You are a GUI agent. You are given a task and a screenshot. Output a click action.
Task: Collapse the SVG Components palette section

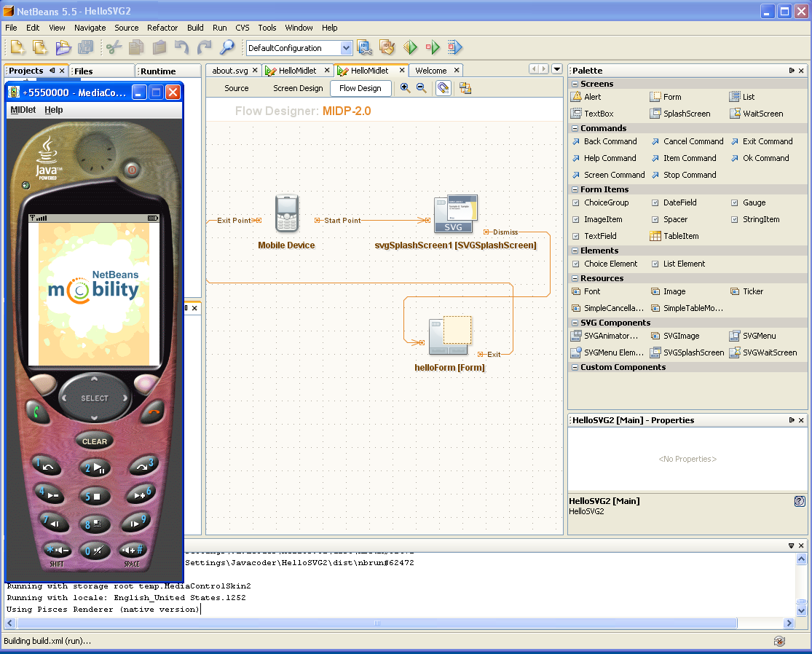575,323
